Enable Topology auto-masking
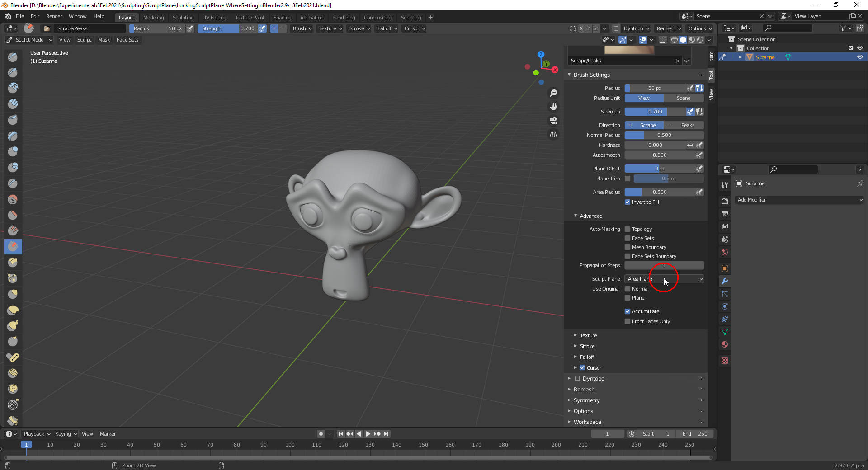This screenshot has width=868, height=470. click(x=627, y=229)
